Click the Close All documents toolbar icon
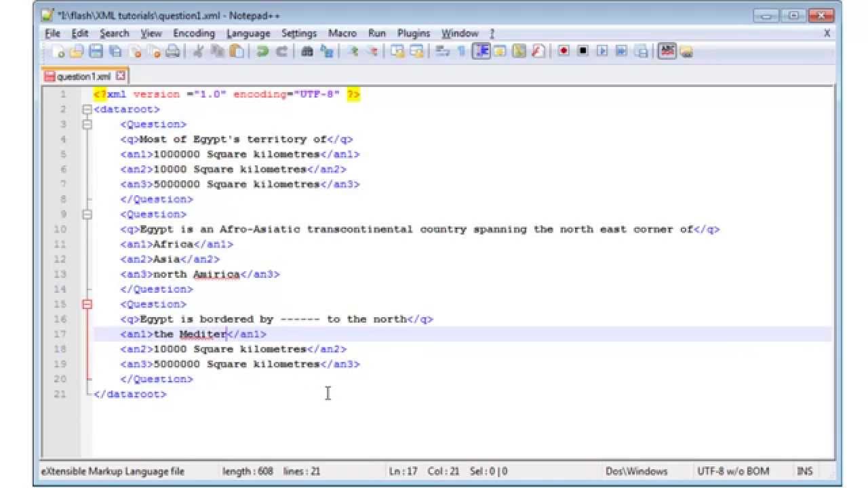868x488 pixels. pyautogui.click(x=154, y=52)
